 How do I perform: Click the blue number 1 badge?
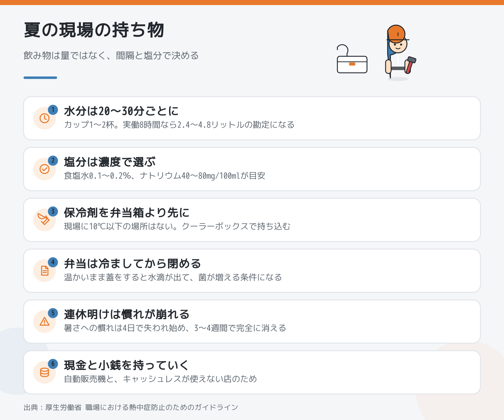point(53,110)
